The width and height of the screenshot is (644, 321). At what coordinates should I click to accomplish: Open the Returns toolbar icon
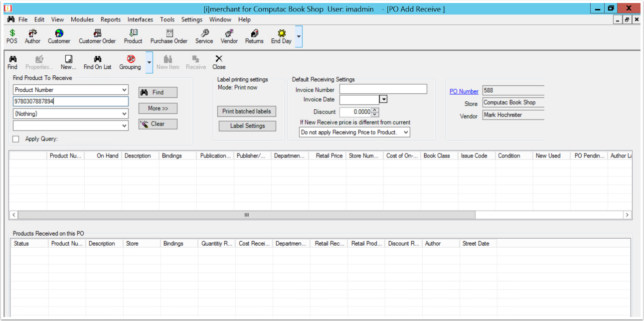tap(254, 36)
